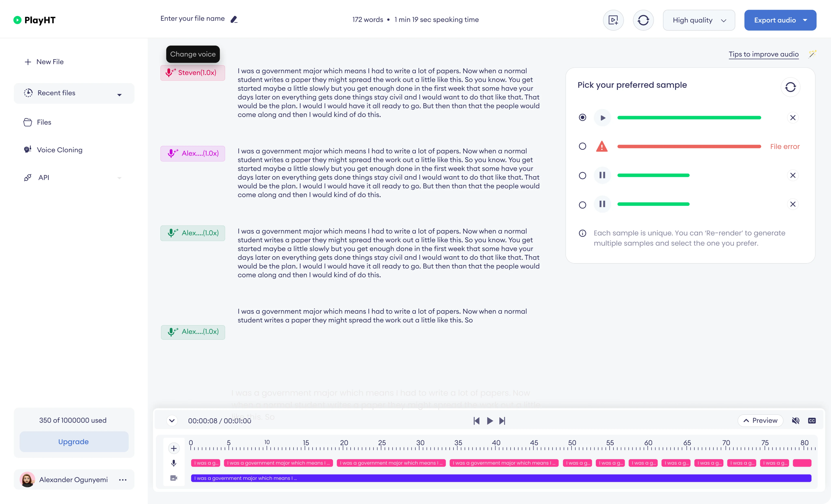Collapse the player with the chevron down button
This screenshot has height=504, width=831.
pyautogui.click(x=172, y=421)
